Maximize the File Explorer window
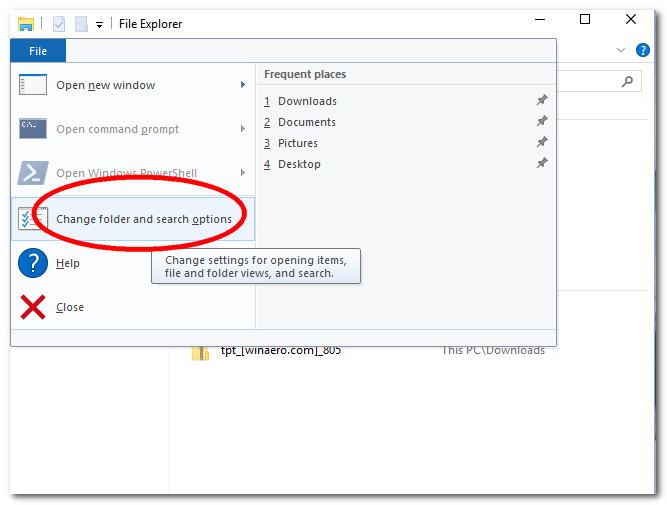This screenshot has width=667, height=505. [x=585, y=20]
